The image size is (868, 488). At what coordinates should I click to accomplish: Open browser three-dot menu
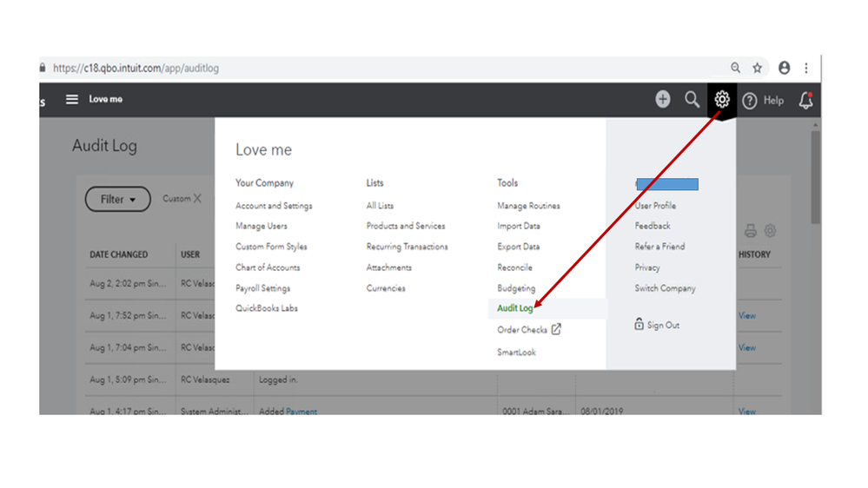(806, 68)
